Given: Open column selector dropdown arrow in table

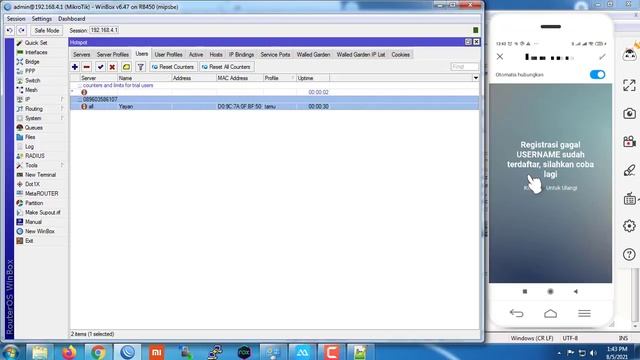Looking at the screenshot, I should click(x=476, y=78).
